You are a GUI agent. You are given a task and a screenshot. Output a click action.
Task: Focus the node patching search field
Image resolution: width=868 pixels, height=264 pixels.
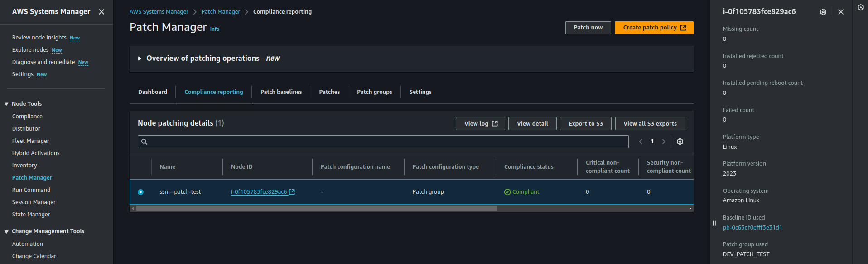click(x=383, y=142)
